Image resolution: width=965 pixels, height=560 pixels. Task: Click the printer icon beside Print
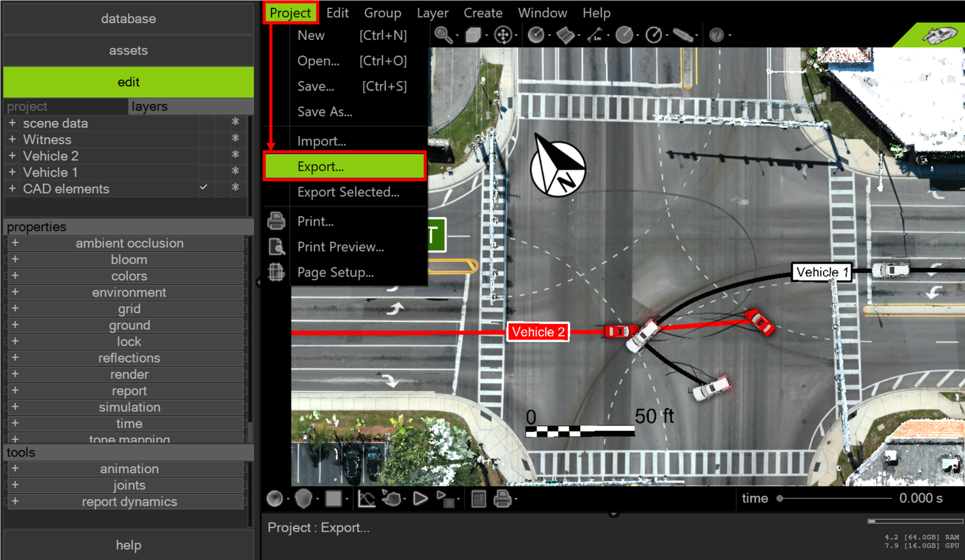[x=276, y=221]
